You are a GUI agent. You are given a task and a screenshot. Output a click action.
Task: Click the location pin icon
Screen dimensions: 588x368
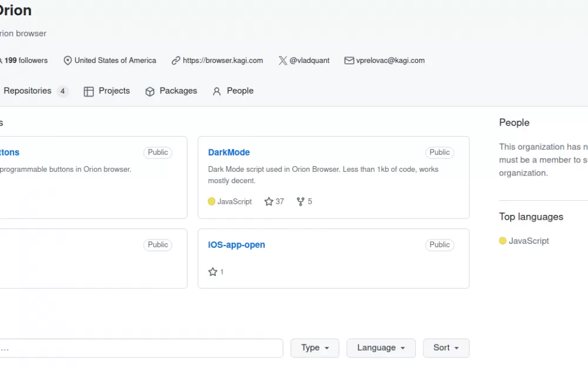point(68,61)
